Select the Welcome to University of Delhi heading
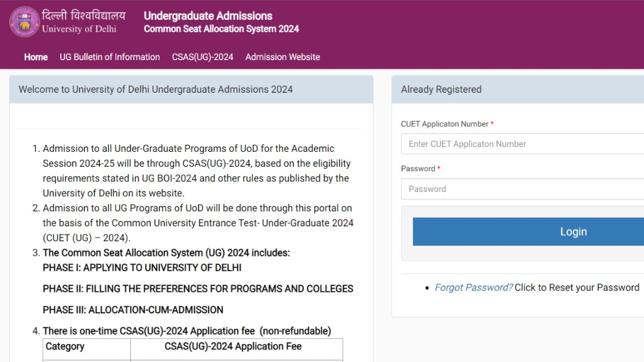This screenshot has width=644, height=362. tap(156, 90)
